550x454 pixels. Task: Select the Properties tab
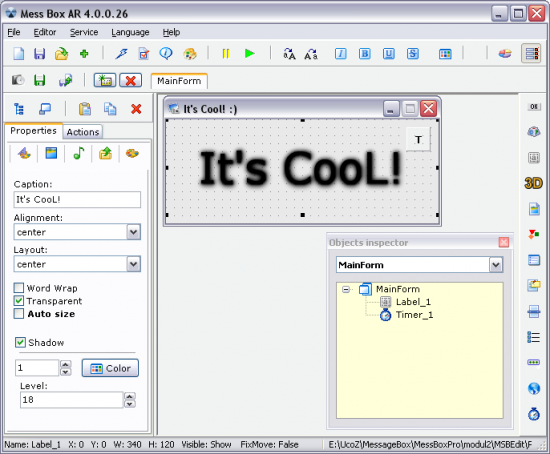coord(33,131)
